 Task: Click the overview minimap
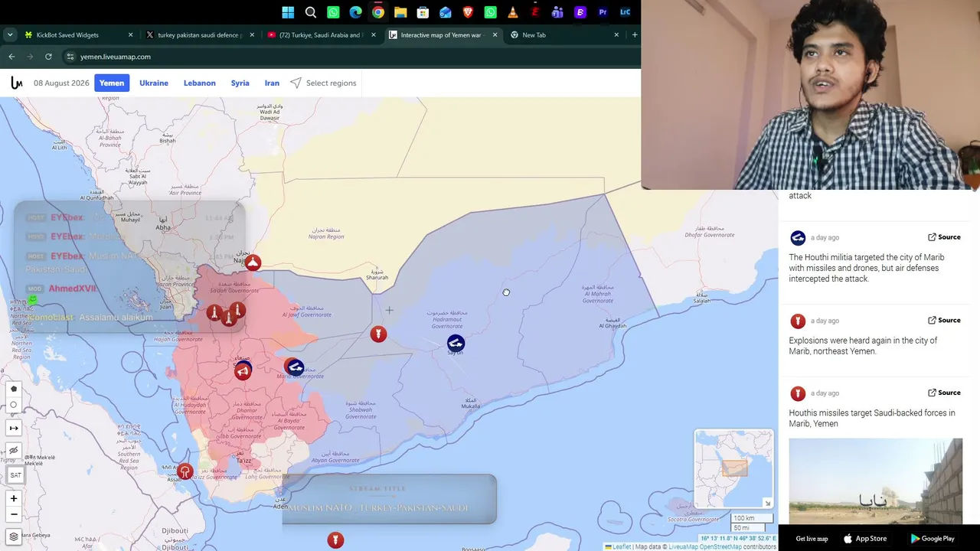coord(733,469)
